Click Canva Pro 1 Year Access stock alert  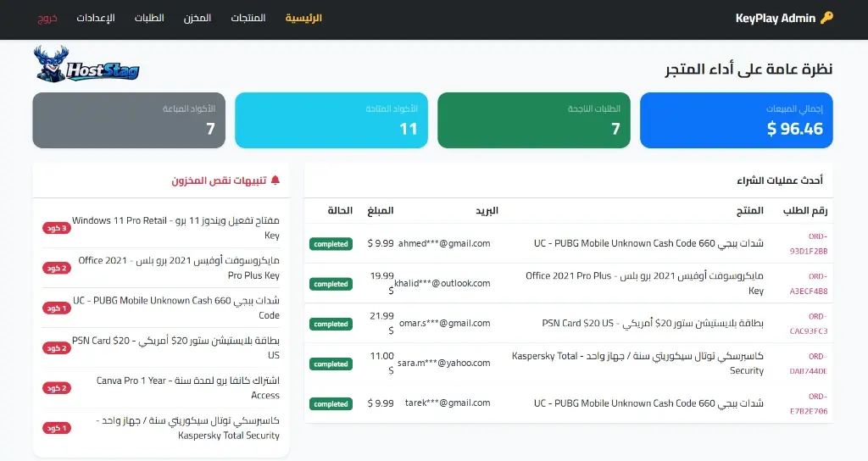pos(187,387)
